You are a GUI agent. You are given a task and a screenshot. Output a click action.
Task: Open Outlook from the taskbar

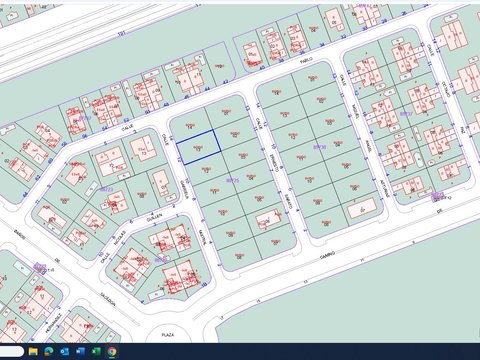coord(65,351)
